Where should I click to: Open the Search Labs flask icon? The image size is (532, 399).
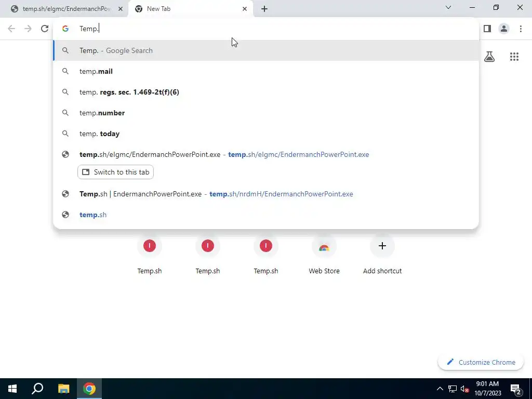[489, 56]
